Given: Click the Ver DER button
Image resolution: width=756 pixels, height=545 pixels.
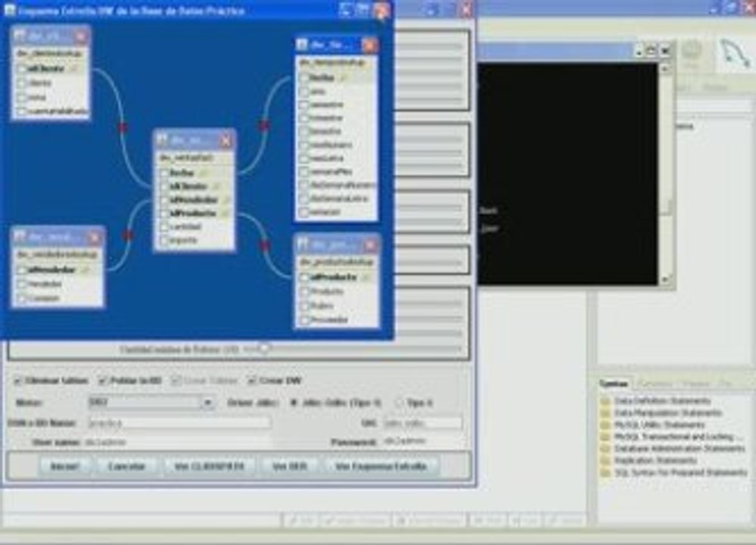Looking at the screenshot, I should coord(289,466).
